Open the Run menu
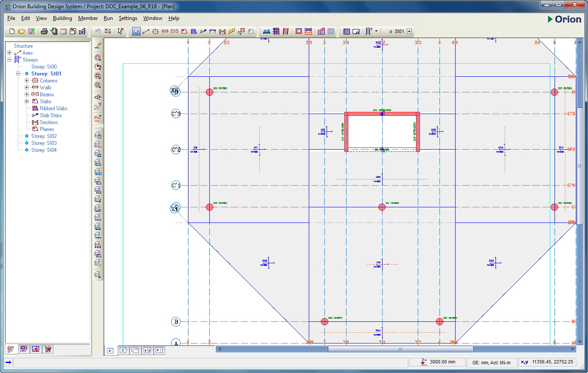 tap(108, 18)
